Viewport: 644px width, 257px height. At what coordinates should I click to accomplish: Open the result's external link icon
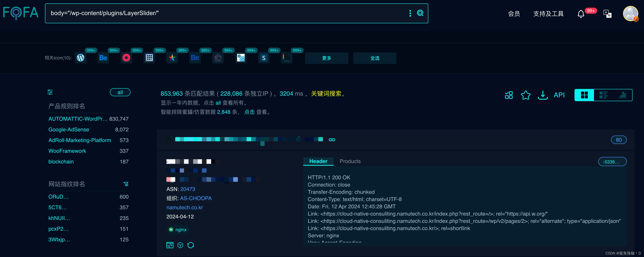pyautogui.click(x=332, y=140)
